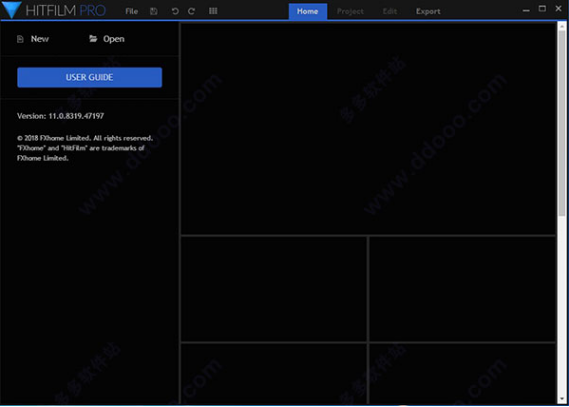Image resolution: width=569 pixels, height=407 pixels.
Task: Open the File menu
Action: pyautogui.click(x=131, y=11)
